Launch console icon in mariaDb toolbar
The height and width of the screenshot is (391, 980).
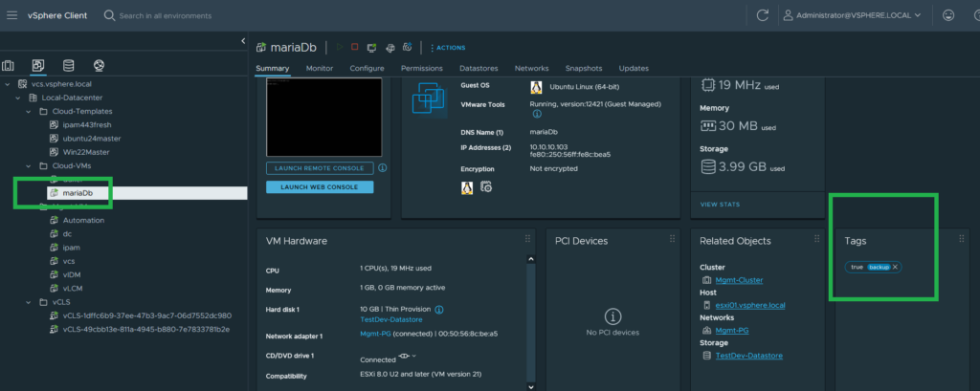coord(371,48)
